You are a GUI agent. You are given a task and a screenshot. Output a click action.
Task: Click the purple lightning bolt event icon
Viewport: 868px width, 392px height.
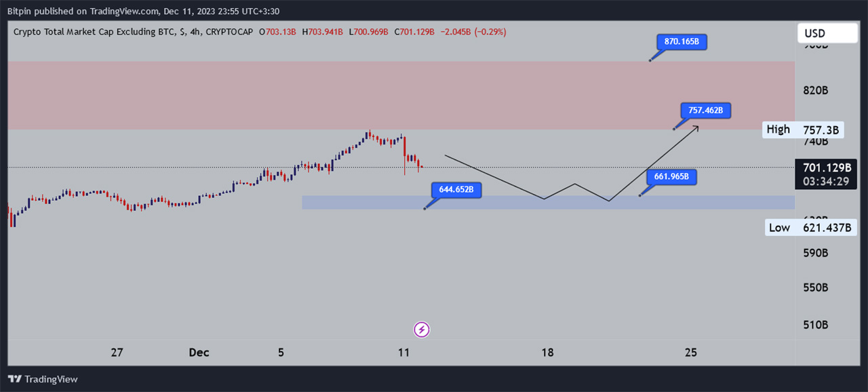(x=422, y=330)
